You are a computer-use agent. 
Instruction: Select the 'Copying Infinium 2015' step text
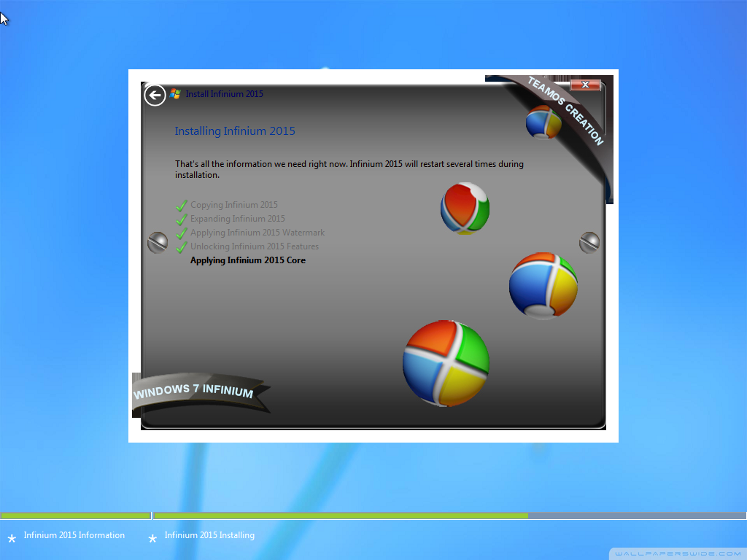pos(234,205)
